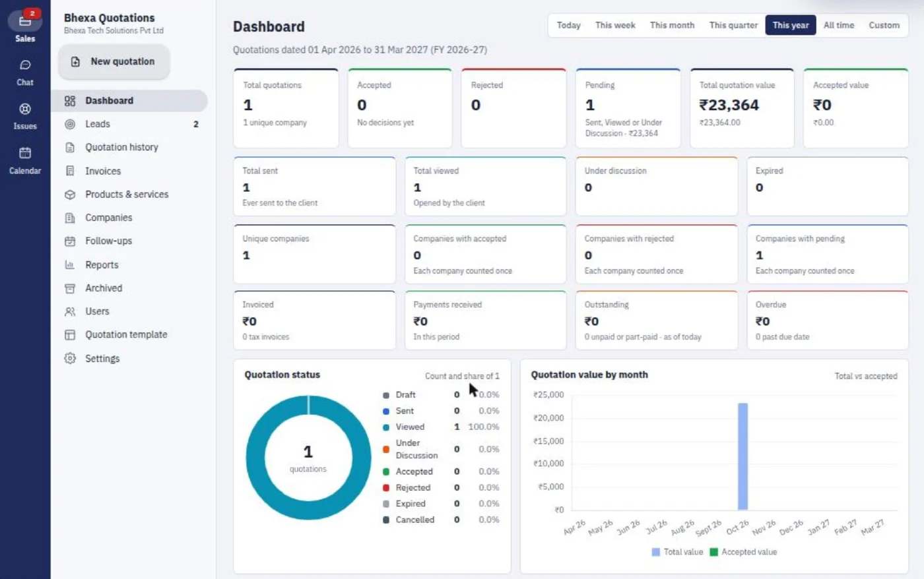Screen dimensions: 924x579
Task: Click the Leads target icon
Action: coord(70,124)
